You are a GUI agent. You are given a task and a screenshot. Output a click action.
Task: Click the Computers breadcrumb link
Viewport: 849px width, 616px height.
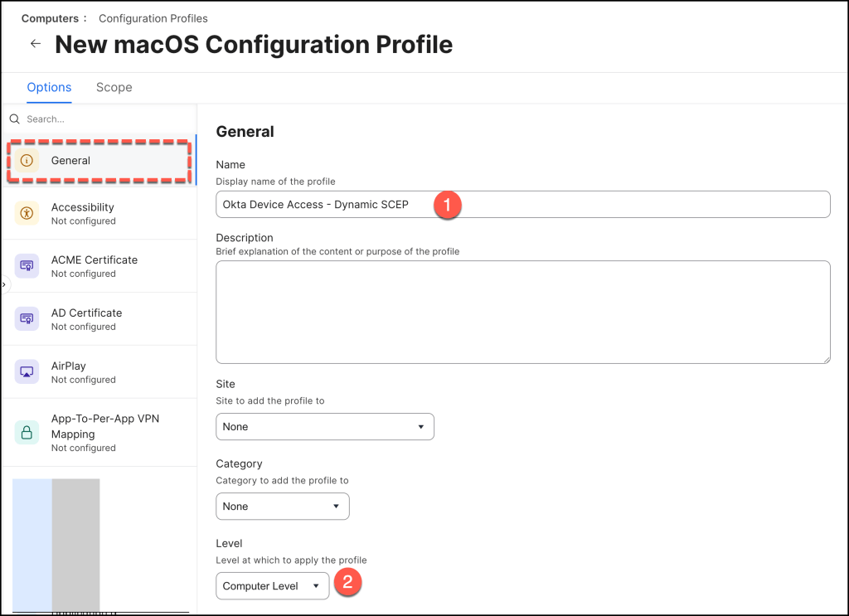pos(49,18)
